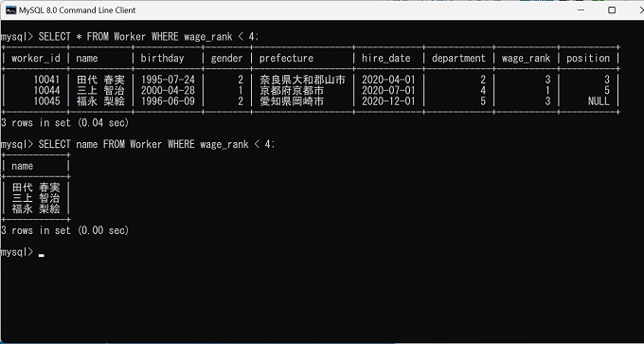This screenshot has height=344, width=644.
Task: Click the MySQL 8.0 Command Line Client title
Action: pyautogui.click(x=78, y=9)
